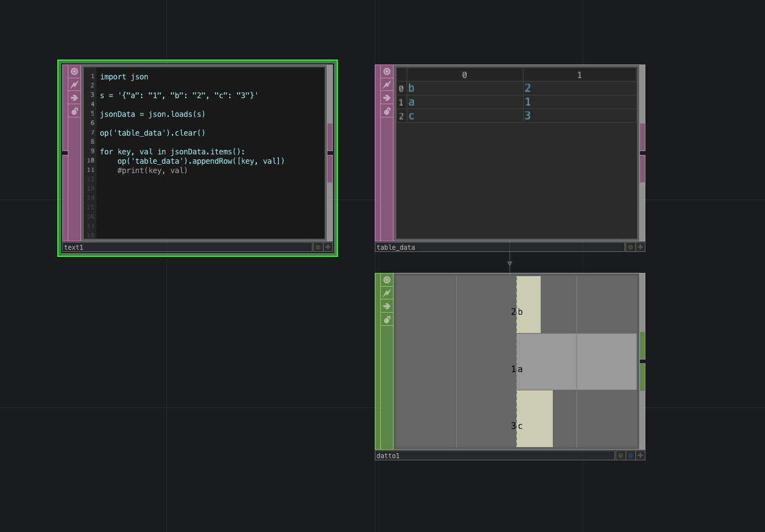Viewport: 765px width, 532px height.
Task: Click the plus expander on datto1 node
Action: point(640,455)
